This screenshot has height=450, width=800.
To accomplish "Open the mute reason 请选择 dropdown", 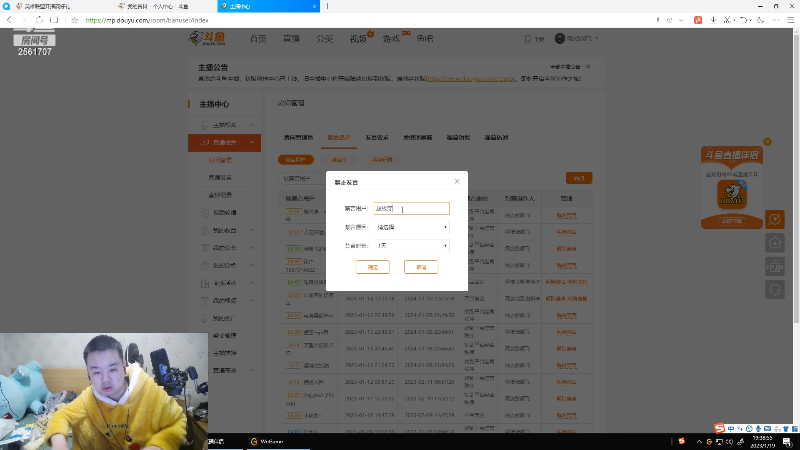I will tap(412, 227).
